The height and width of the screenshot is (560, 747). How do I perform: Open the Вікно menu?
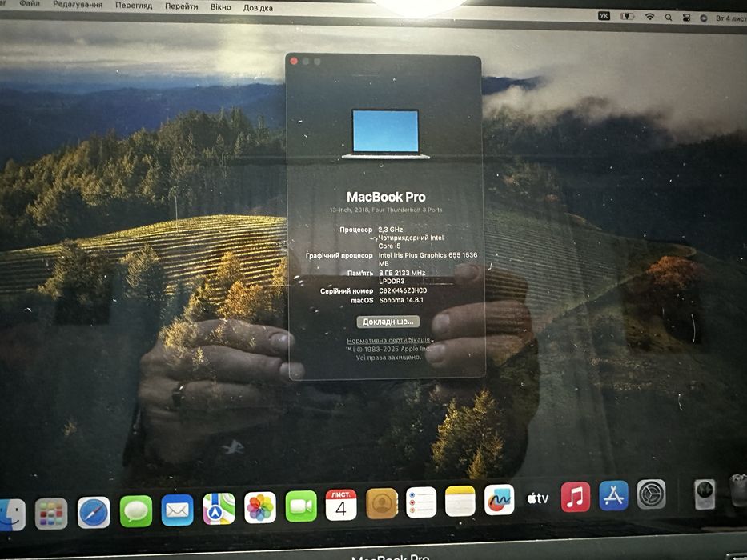click(220, 7)
